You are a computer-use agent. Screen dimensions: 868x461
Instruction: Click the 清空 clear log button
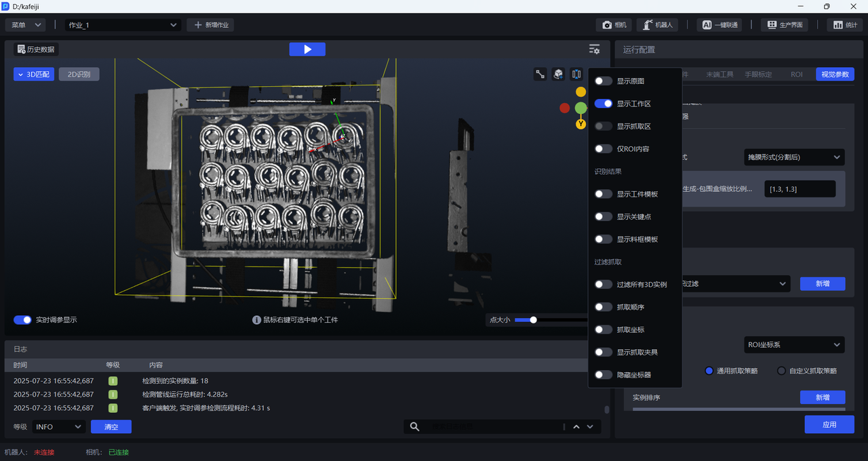click(111, 426)
